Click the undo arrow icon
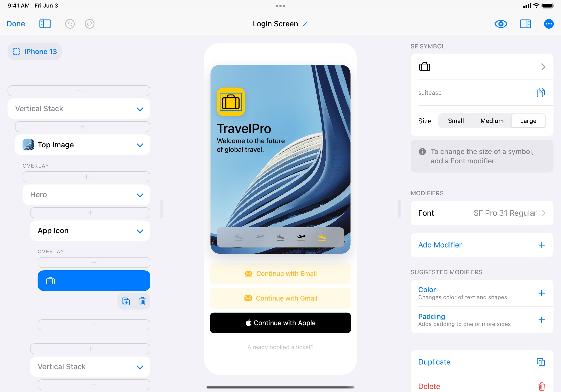561x392 pixels. (x=70, y=24)
